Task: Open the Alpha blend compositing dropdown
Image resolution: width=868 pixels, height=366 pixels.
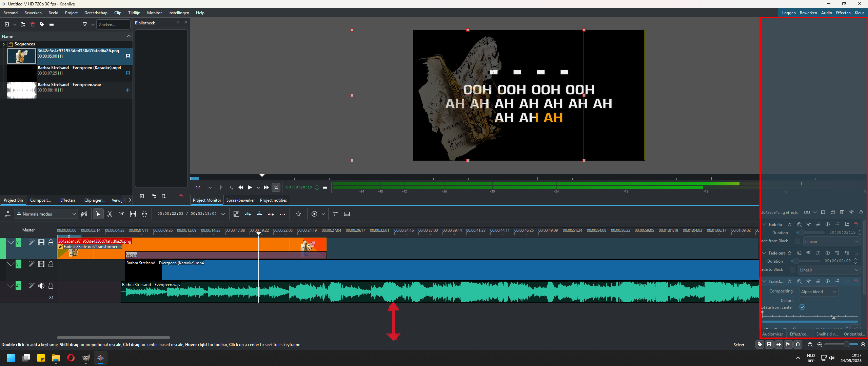Action: point(819,291)
